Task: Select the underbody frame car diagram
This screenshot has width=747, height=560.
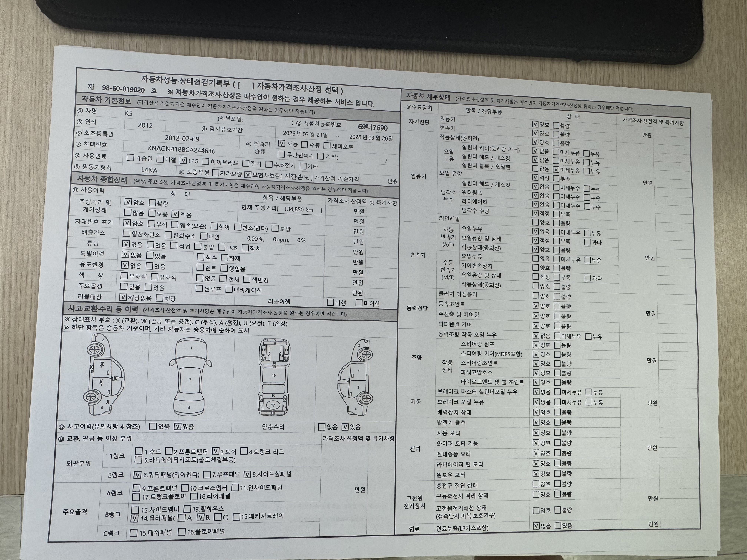Action: [x=274, y=377]
